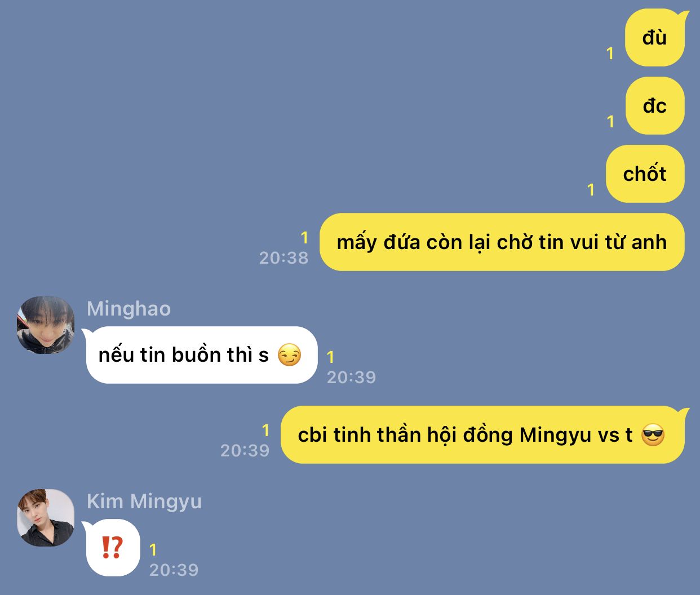Select the 'chốt' message bubble
This screenshot has height=595, width=700.
pyautogui.click(x=645, y=174)
